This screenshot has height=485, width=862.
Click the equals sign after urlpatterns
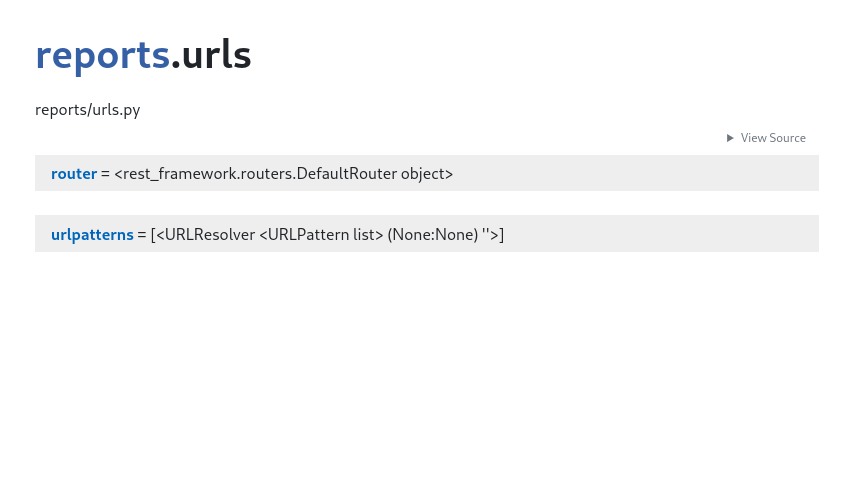pos(142,235)
